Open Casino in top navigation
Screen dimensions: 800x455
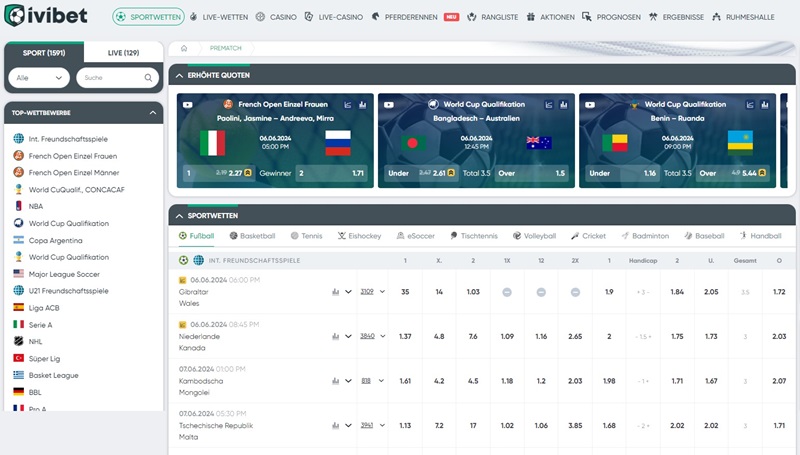[x=276, y=17]
